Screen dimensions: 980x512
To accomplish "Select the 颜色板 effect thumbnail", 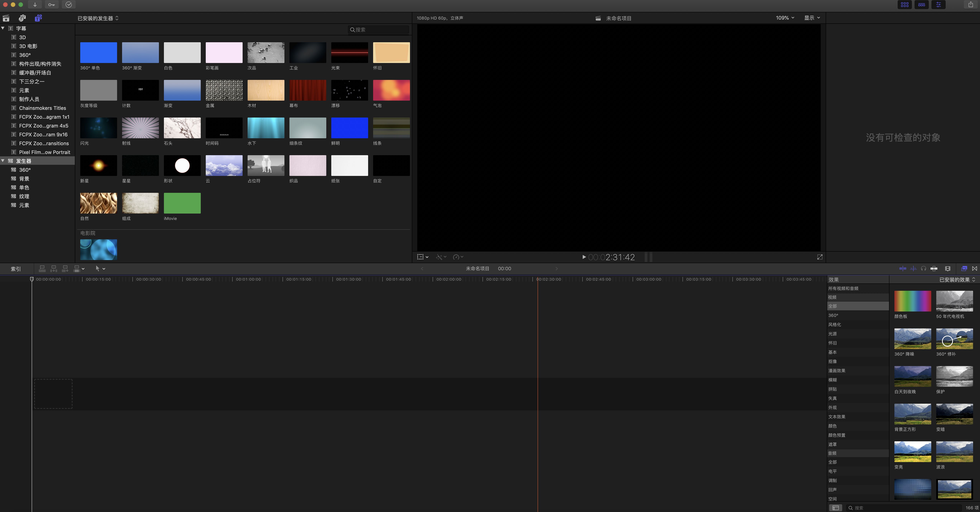I will pos(913,301).
